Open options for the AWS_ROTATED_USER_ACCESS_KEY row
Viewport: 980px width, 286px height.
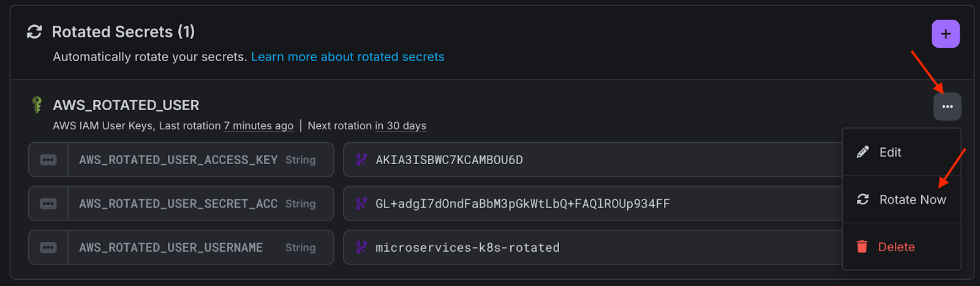click(x=48, y=160)
